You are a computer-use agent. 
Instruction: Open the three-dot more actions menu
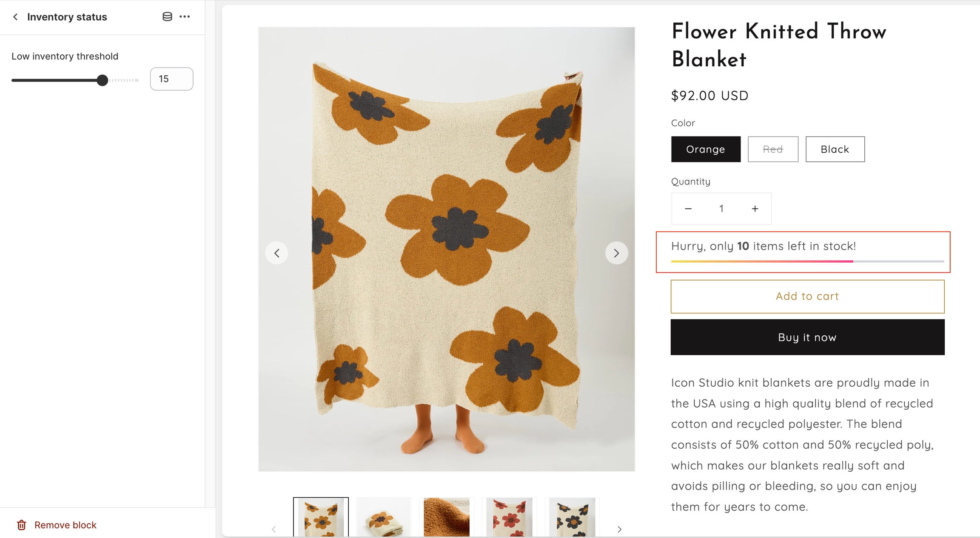pyautogui.click(x=185, y=17)
